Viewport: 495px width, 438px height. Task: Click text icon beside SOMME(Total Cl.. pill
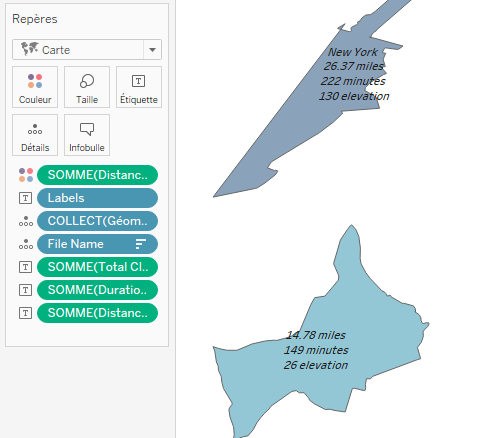pos(26,267)
